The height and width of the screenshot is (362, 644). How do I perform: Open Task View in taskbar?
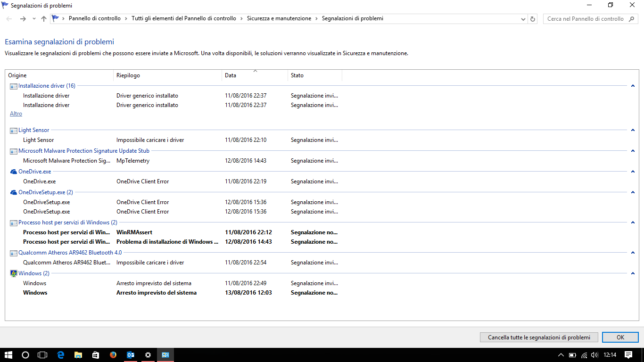(43, 355)
